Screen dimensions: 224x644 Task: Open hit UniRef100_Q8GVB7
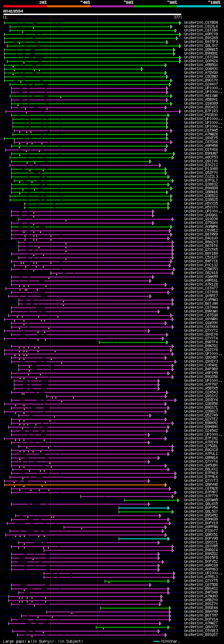(x=201, y=358)
